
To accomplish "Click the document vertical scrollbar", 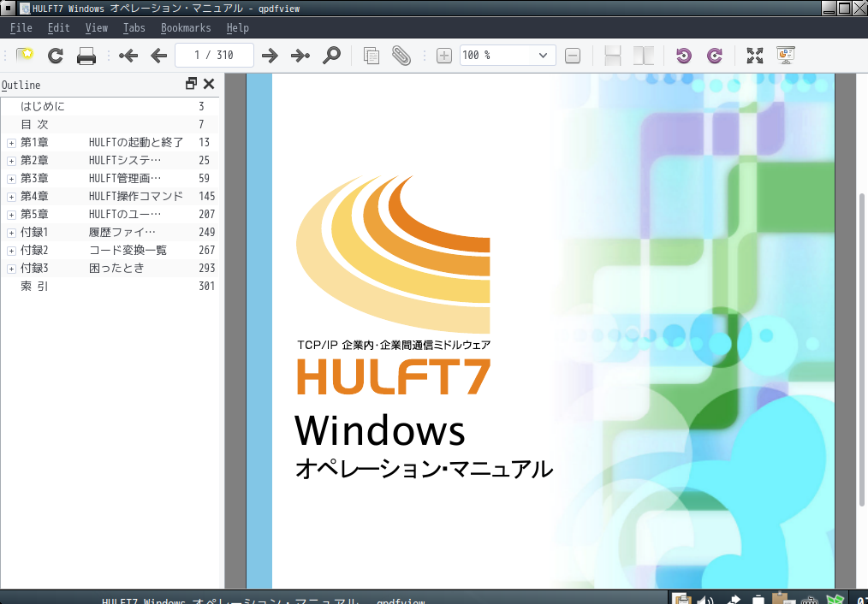I will pos(862,348).
